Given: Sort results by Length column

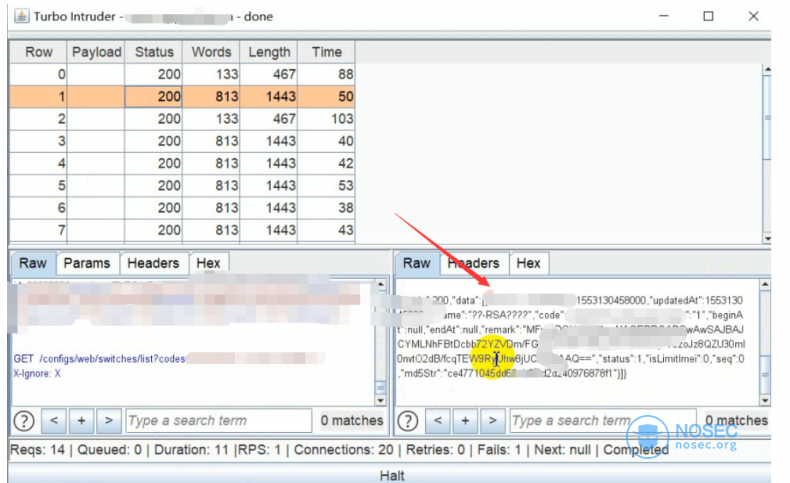Looking at the screenshot, I should tap(269, 52).
